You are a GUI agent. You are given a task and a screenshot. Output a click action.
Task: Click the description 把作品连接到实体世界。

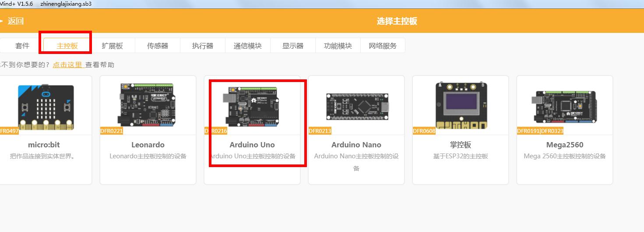44,156
